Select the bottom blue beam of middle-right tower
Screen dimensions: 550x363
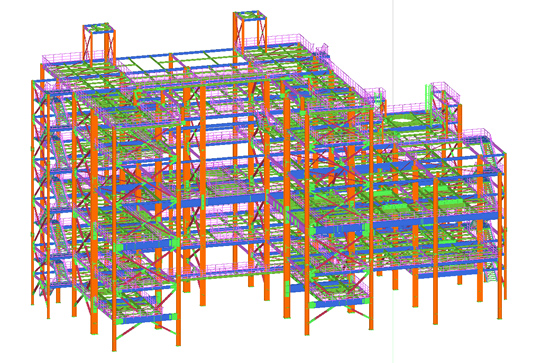(338, 303)
